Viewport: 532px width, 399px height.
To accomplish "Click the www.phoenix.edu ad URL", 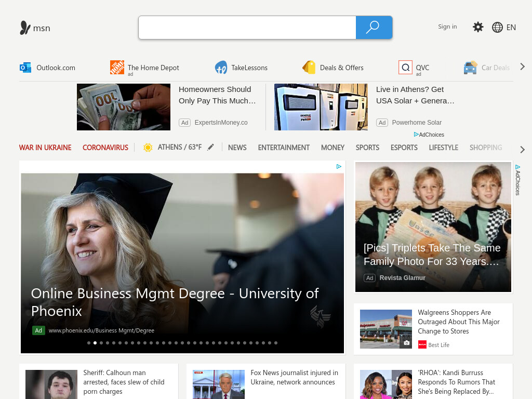I will [101, 330].
